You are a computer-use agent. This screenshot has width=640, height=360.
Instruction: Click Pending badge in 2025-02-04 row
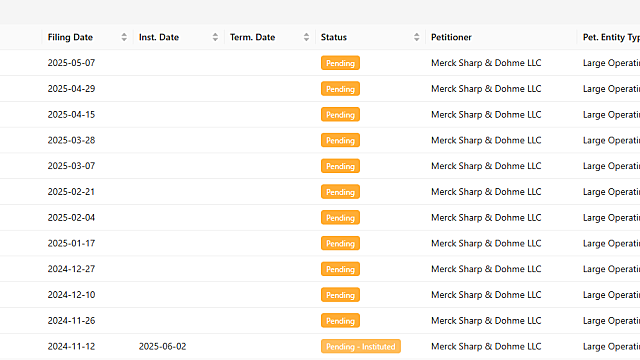[x=340, y=217]
